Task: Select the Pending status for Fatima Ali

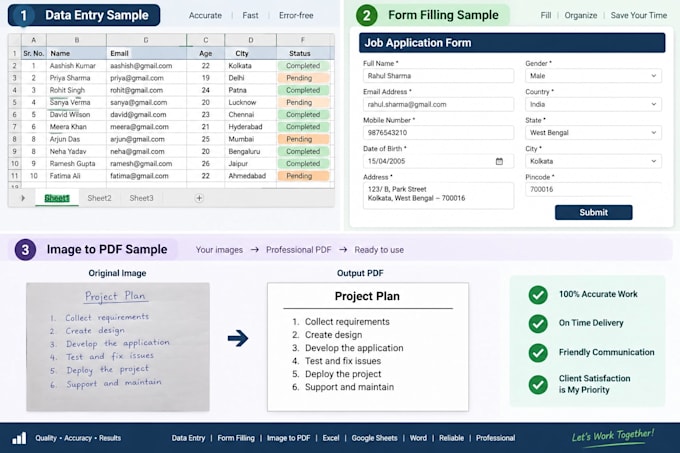Action: click(304, 176)
